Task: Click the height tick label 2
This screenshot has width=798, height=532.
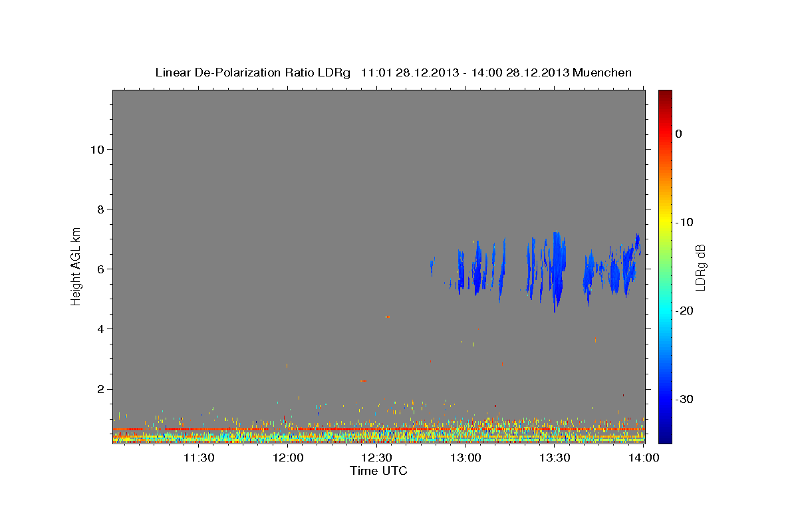Action: 101,388
